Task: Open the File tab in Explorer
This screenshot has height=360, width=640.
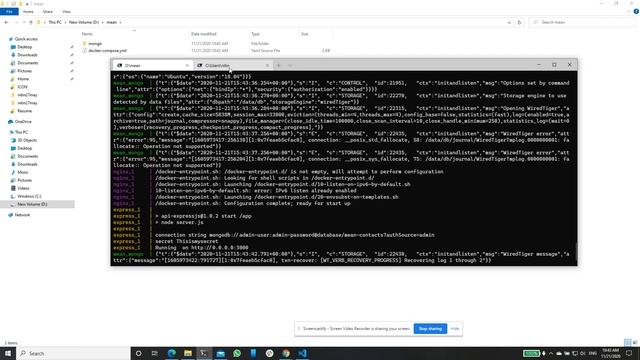Action: (9, 11)
